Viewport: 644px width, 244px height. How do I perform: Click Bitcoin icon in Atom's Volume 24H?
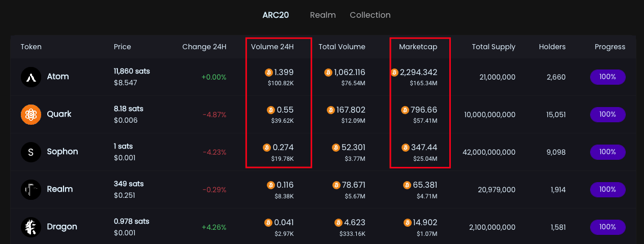coord(269,73)
